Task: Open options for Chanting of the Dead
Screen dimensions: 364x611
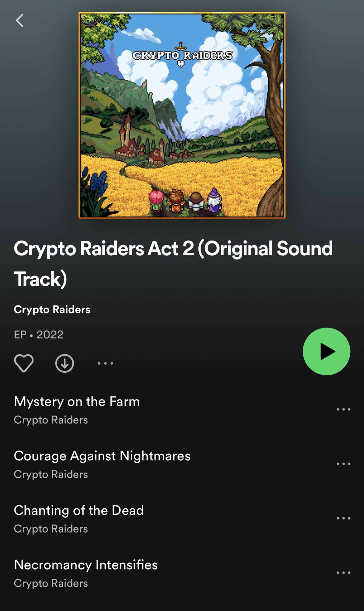Action: 343,518
